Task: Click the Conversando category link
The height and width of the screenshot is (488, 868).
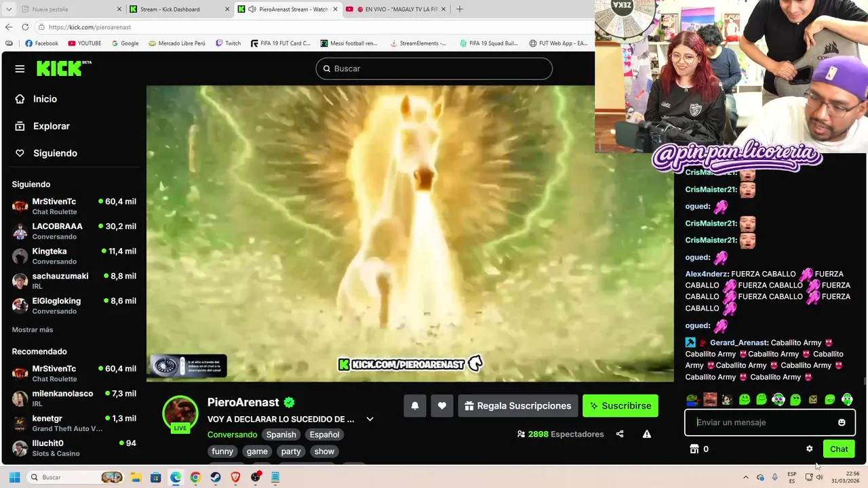Action: [x=232, y=434]
